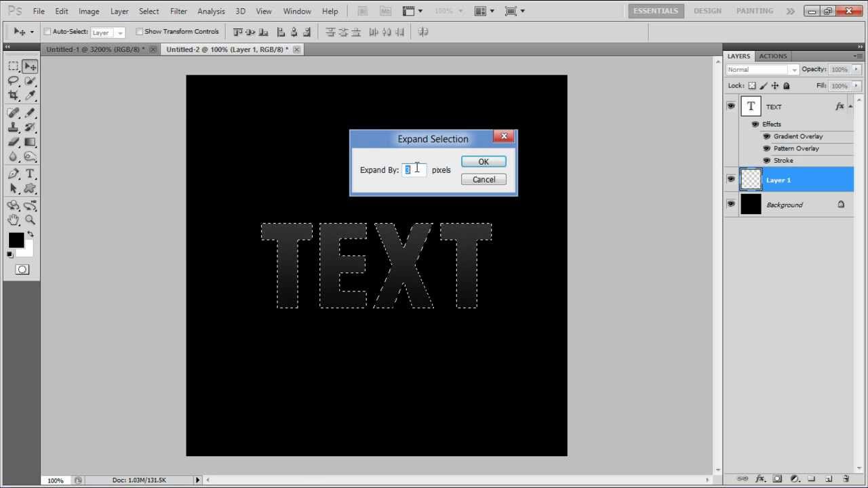Viewport: 868px width, 488px height.
Task: Select the Blur tool
Action: pyautogui.click(x=14, y=157)
